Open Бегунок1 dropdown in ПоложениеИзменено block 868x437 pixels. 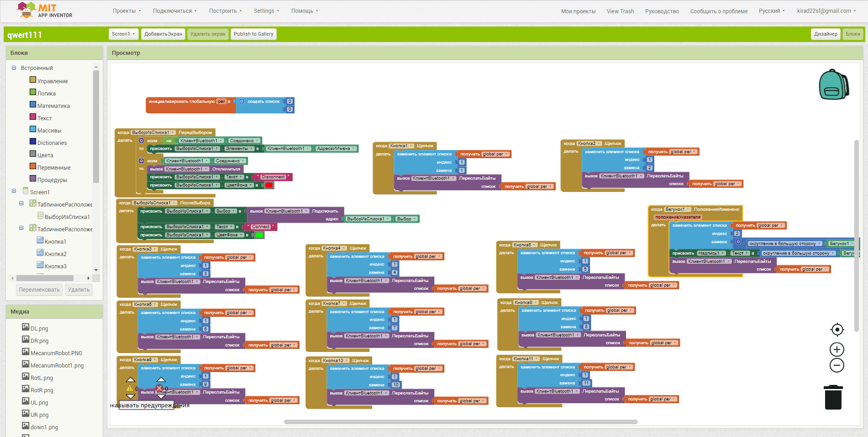(x=678, y=209)
